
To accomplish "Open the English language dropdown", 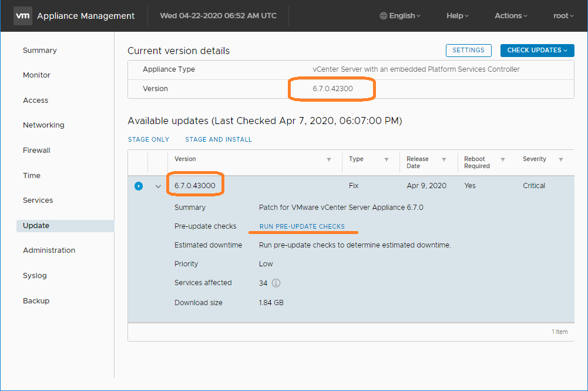I will click(401, 16).
